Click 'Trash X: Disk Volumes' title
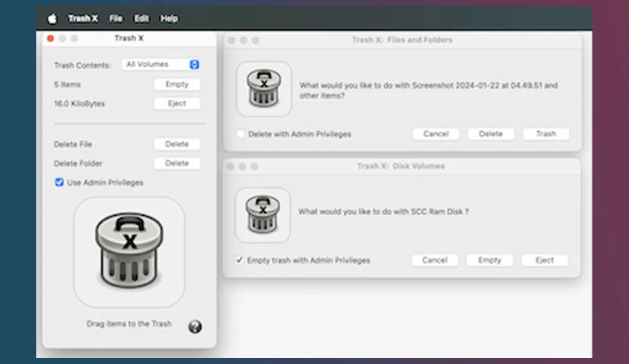This screenshot has height=364, width=629. click(x=401, y=166)
